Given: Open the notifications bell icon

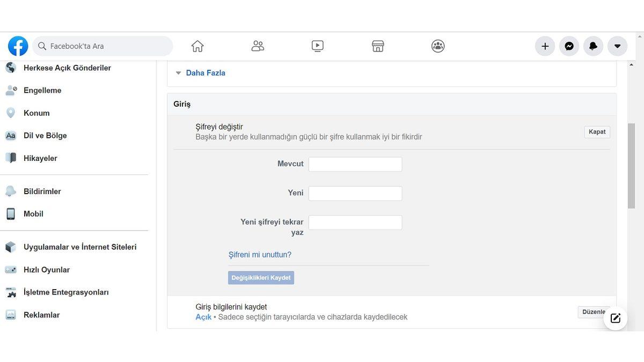Looking at the screenshot, I should (x=593, y=46).
